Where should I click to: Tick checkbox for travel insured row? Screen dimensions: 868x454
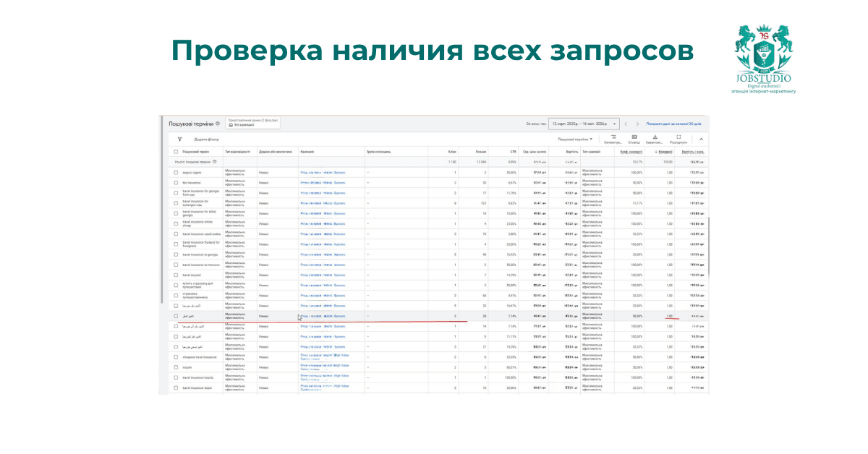[x=176, y=275]
